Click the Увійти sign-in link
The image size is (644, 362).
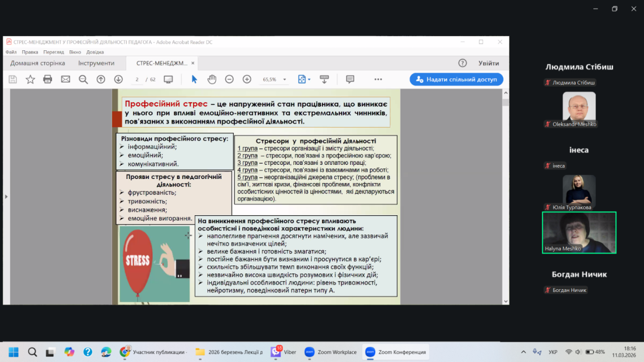(x=489, y=63)
